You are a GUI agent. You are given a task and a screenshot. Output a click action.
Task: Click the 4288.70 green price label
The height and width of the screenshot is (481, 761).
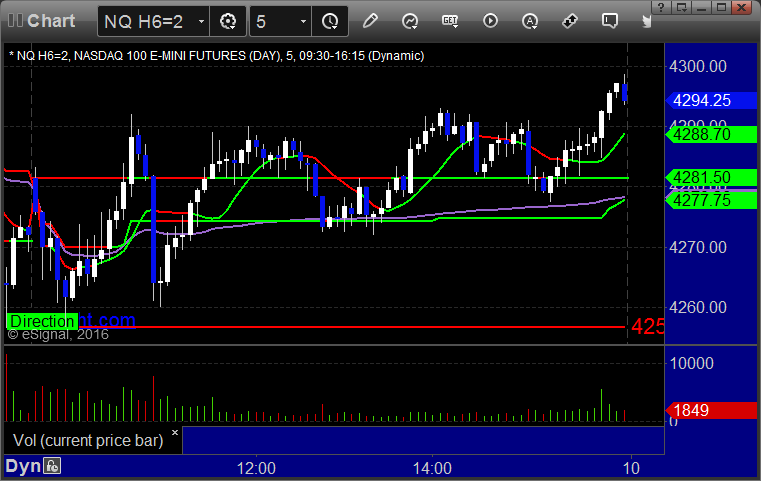[x=711, y=134]
